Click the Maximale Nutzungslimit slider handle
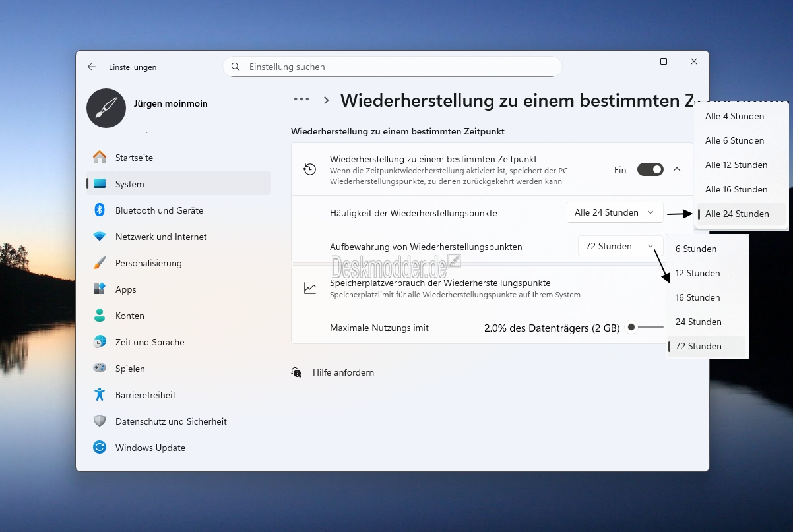Image resolution: width=793 pixels, height=532 pixels. [631, 328]
